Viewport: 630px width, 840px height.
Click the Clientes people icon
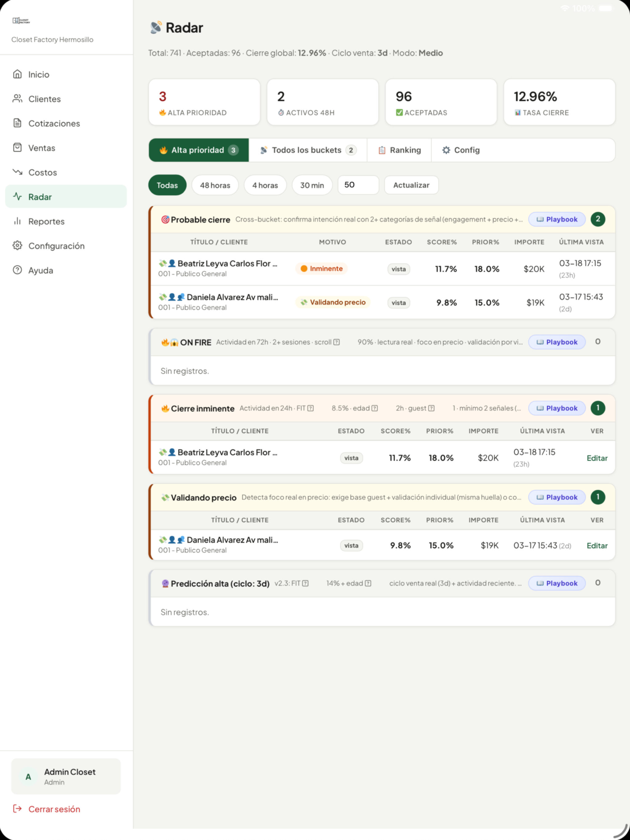18,99
